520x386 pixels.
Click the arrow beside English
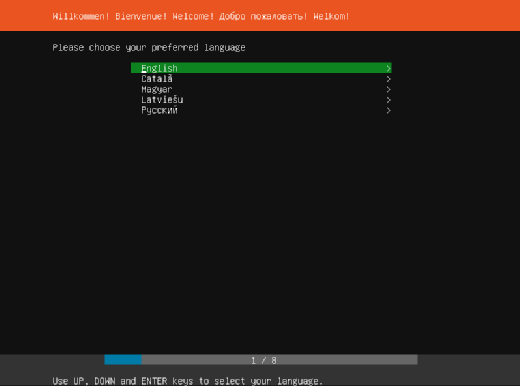[x=388, y=68]
